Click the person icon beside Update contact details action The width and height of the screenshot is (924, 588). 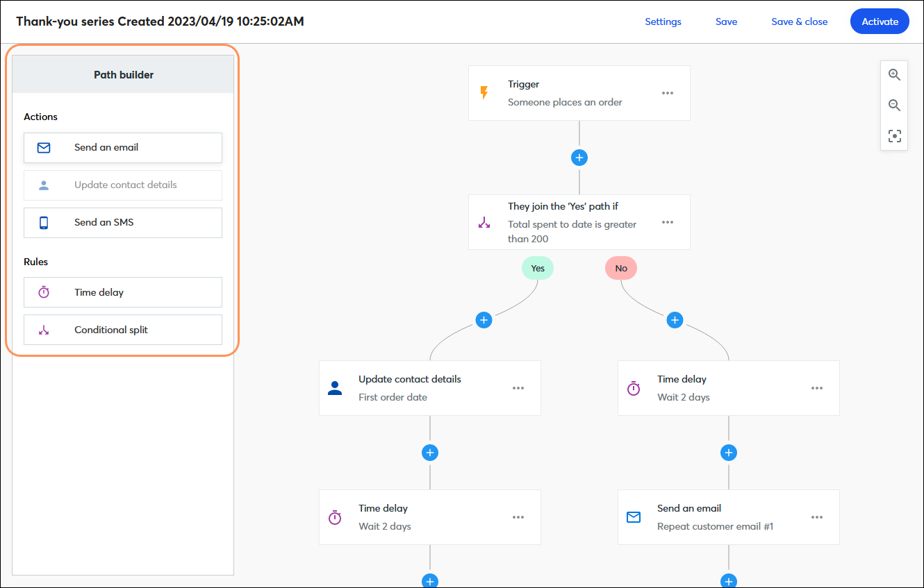click(44, 185)
